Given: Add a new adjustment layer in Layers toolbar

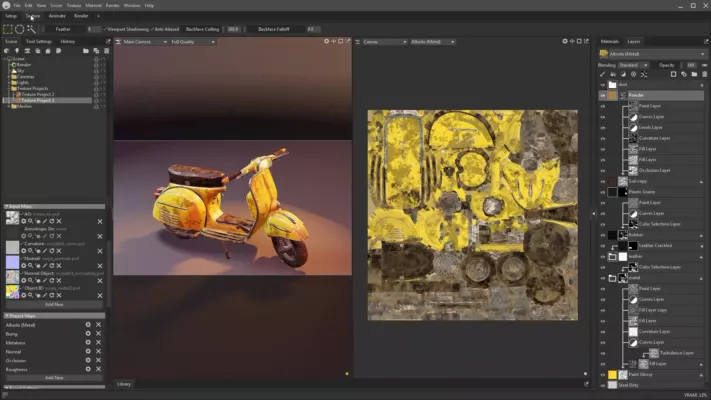Looking at the screenshot, I should 623,74.
